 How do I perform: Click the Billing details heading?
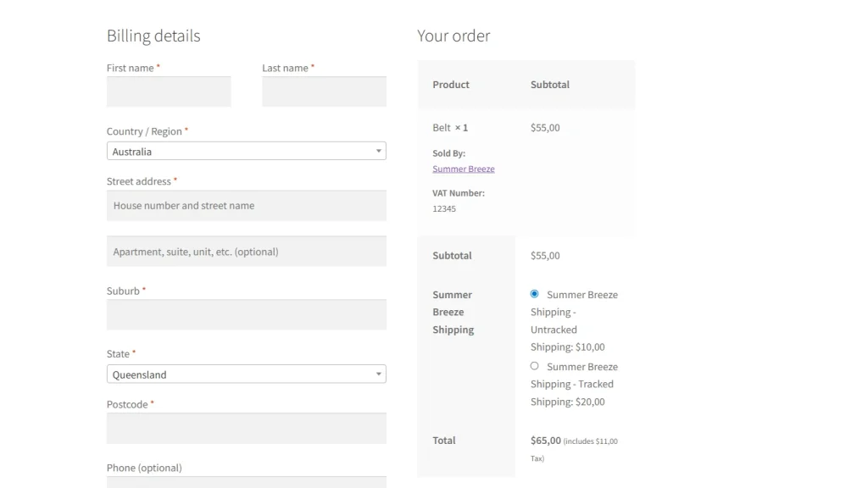point(153,36)
